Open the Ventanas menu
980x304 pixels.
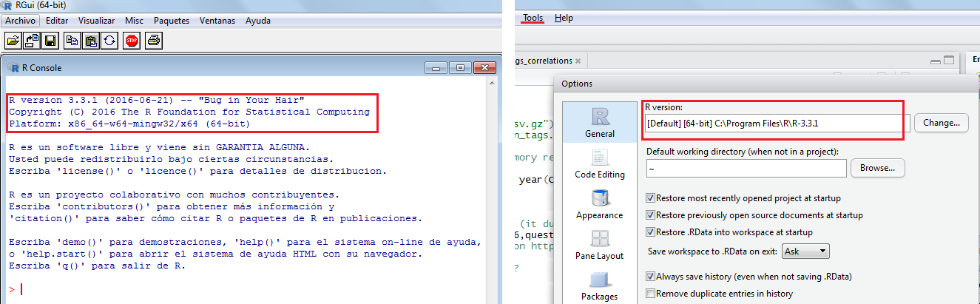click(x=219, y=21)
